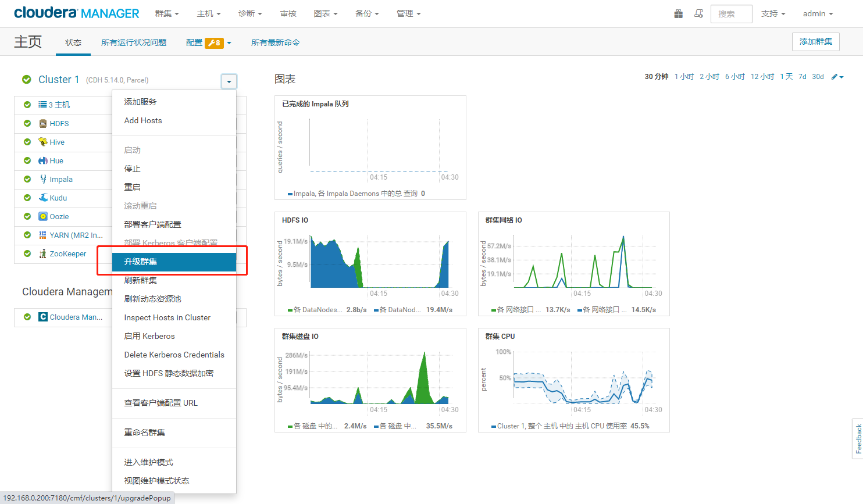Click the 搜索 search field

731,14
